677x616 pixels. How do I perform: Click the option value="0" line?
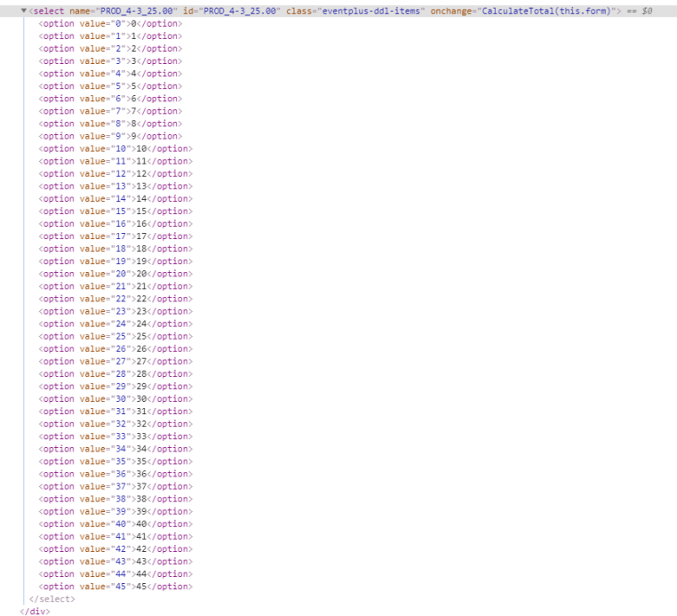110,23
